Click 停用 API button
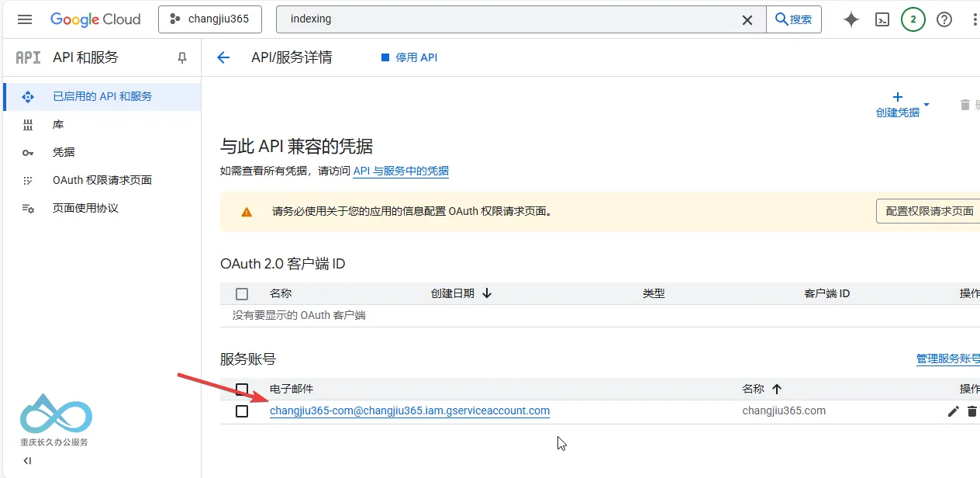Viewport: 980px width, 478px height. [409, 57]
